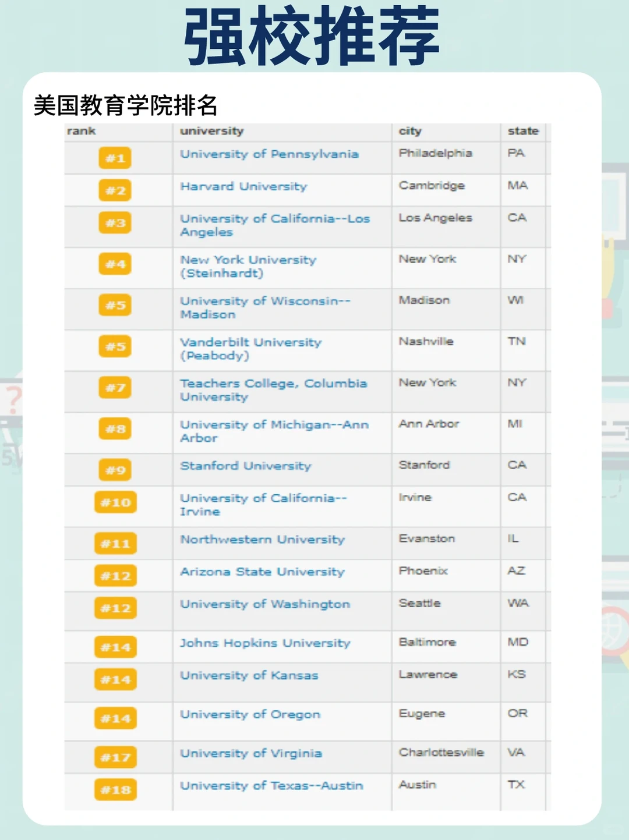Open Johns Hopkins University link
The width and height of the screenshot is (629, 840).
point(265,643)
